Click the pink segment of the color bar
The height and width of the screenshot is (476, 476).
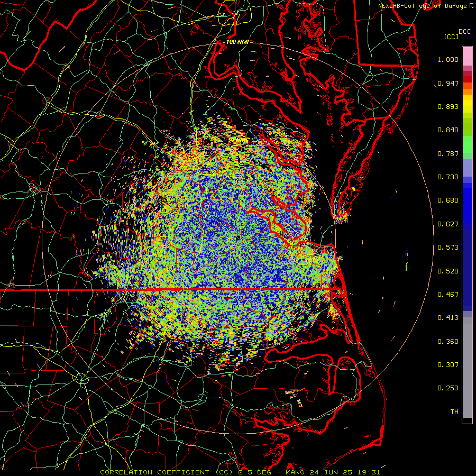[x=467, y=56]
